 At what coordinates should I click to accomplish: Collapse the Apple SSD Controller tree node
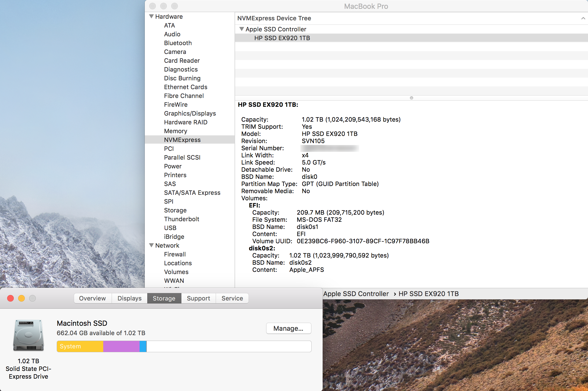pos(242,29)
